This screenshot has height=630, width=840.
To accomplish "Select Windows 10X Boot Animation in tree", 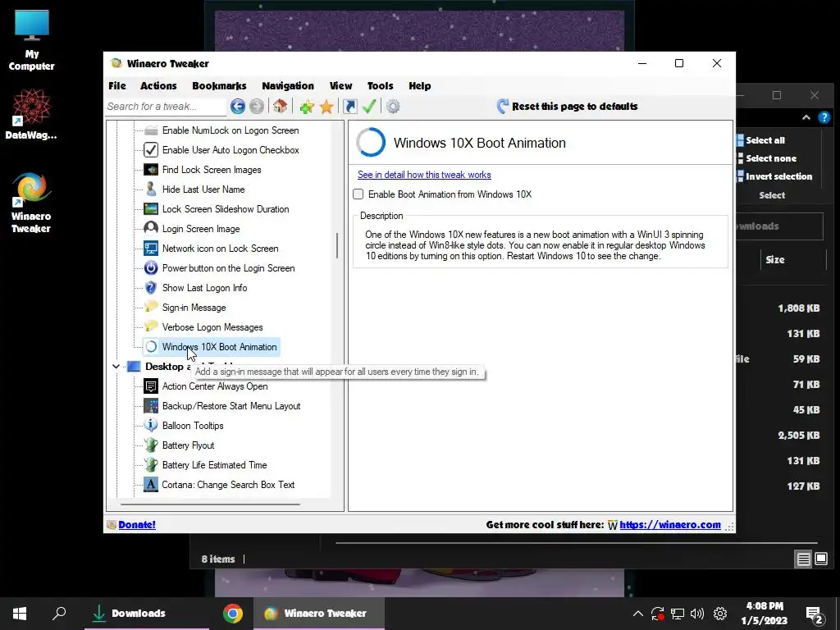I will point(219,347).
